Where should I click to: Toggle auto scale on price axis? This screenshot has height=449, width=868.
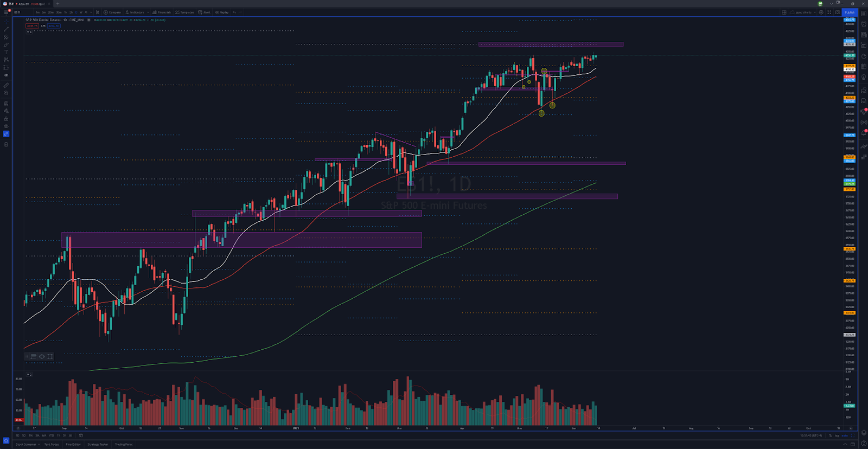(x=845, y=435)
